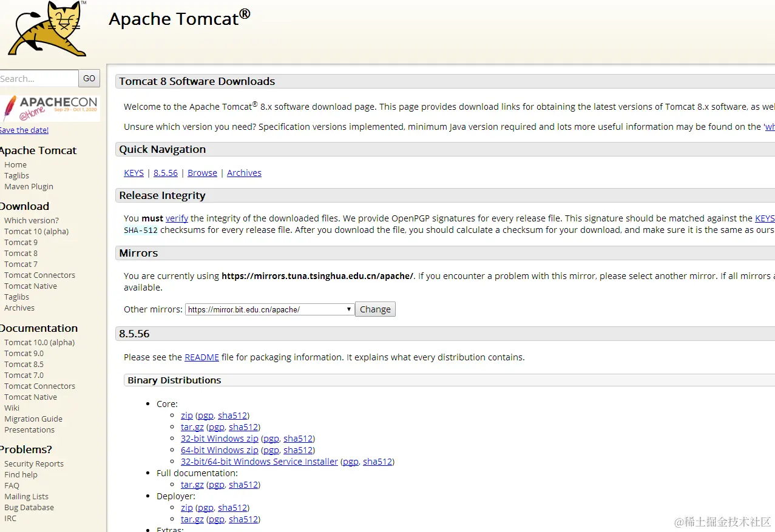Download the Deployer zip
The image size is (775, 532).
(x=187, y=508)
